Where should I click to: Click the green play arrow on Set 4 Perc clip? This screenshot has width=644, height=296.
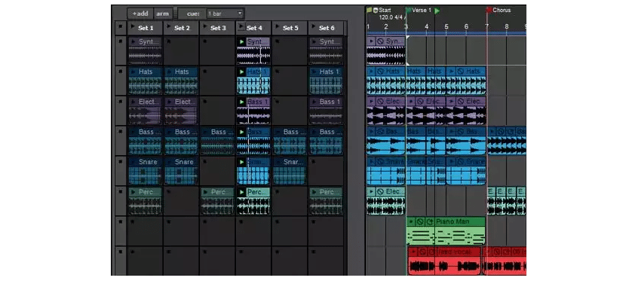pyautogui.click(x=241, y=191)
